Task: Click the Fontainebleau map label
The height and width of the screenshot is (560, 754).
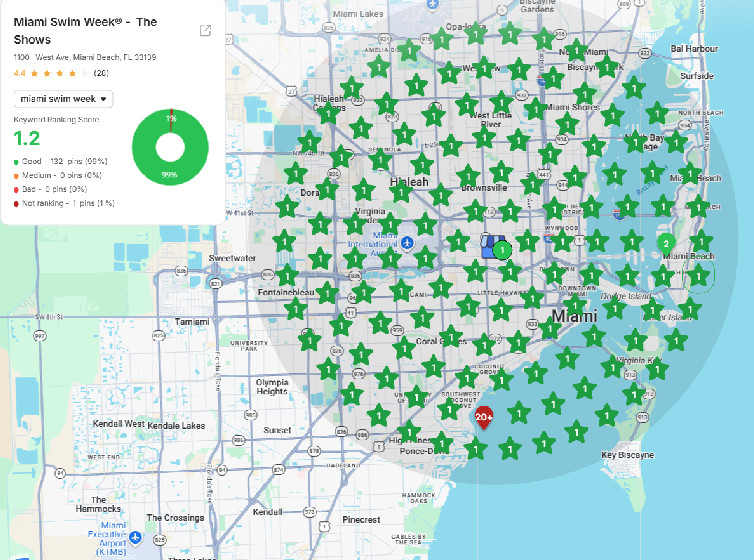Action: 286,292
